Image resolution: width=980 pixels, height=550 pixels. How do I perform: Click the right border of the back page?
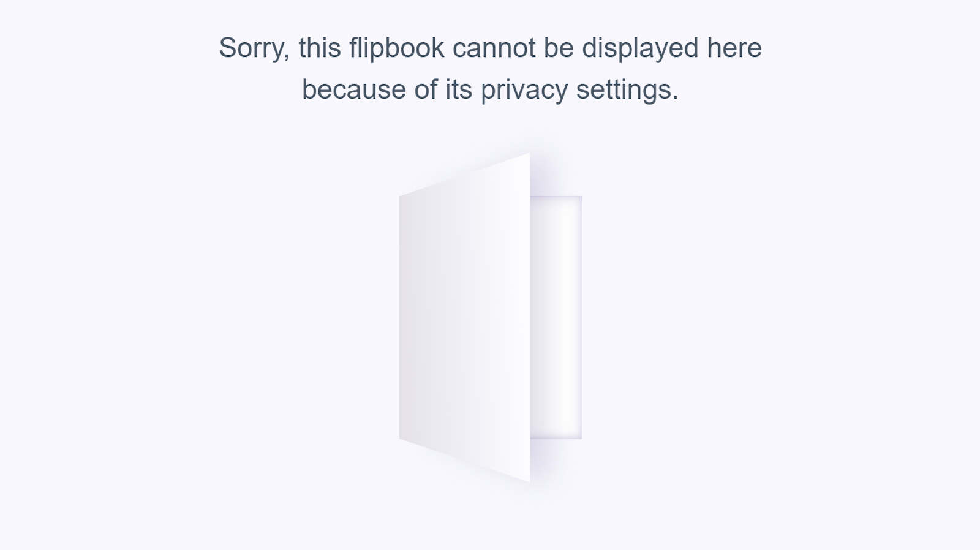coord(581,317)
